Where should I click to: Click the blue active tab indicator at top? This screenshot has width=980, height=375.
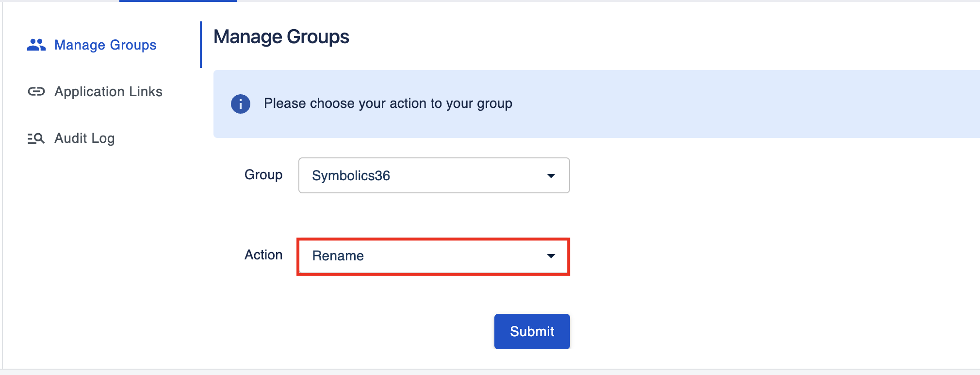[178, 1]
